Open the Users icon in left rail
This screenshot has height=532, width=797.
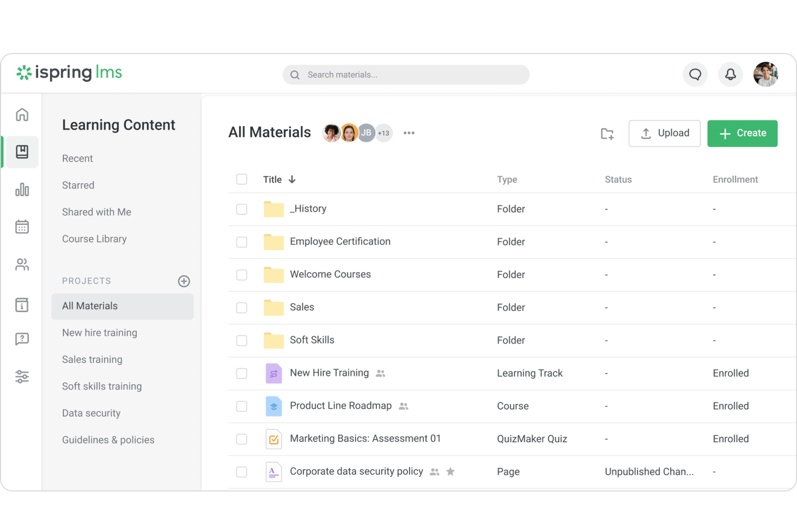22,265
